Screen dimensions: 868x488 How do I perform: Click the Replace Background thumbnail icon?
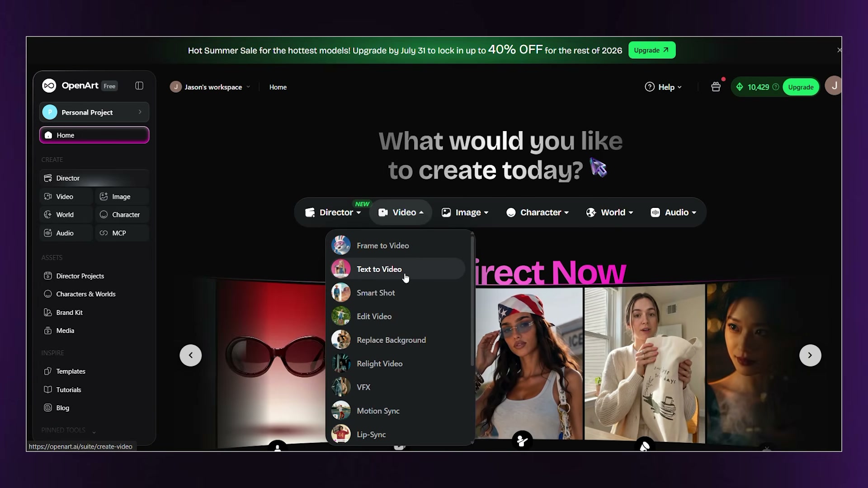point(341,340)
